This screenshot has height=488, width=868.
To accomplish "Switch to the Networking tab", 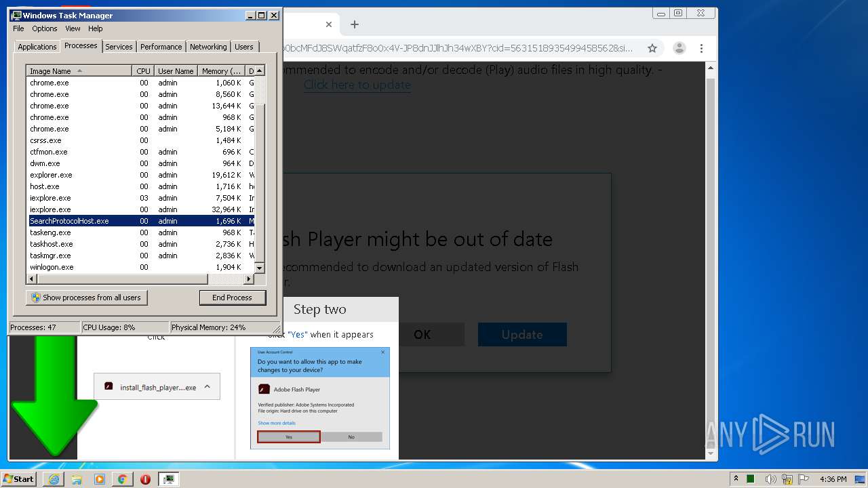I will tap(208, 47).
